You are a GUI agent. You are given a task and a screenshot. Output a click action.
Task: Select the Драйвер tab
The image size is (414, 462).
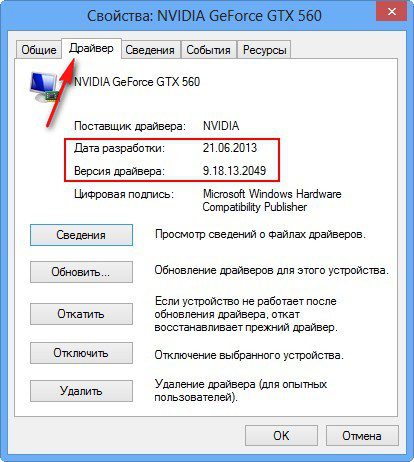pyautogui.click(x=91, y=49)
